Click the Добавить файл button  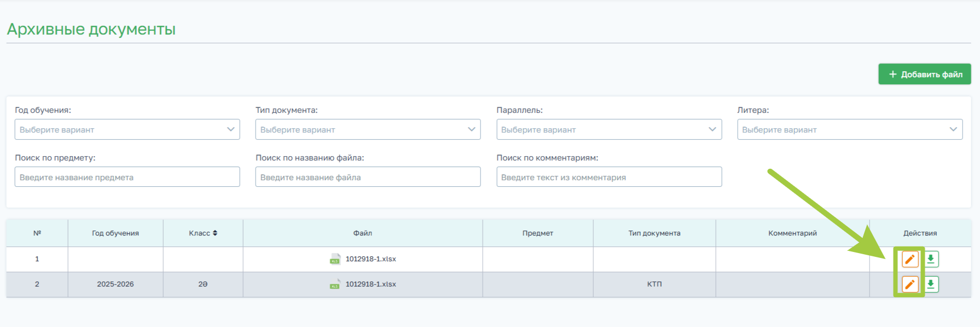click(925, 74)
